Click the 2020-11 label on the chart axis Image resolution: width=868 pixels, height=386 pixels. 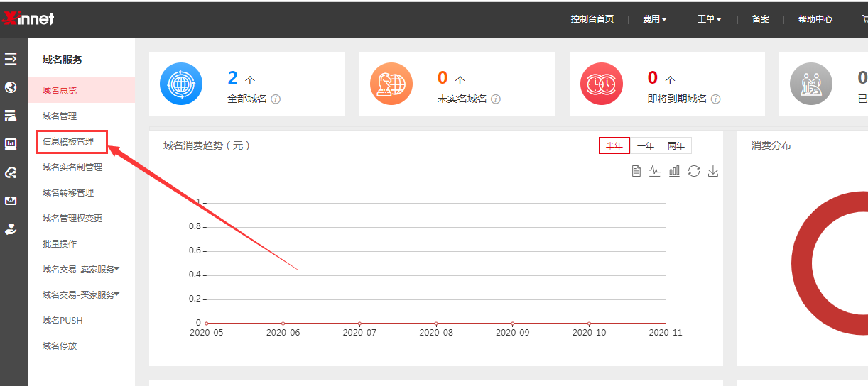click(666, 332)
